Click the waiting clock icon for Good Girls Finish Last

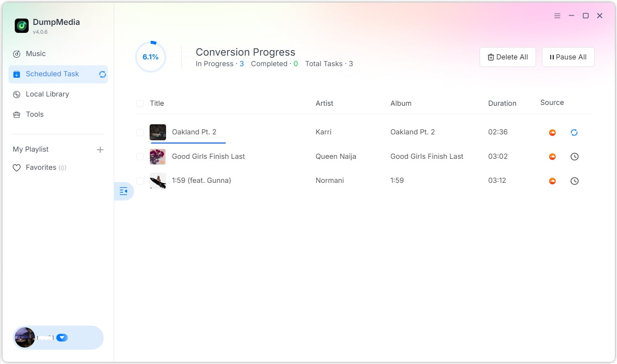pos(574,157)
